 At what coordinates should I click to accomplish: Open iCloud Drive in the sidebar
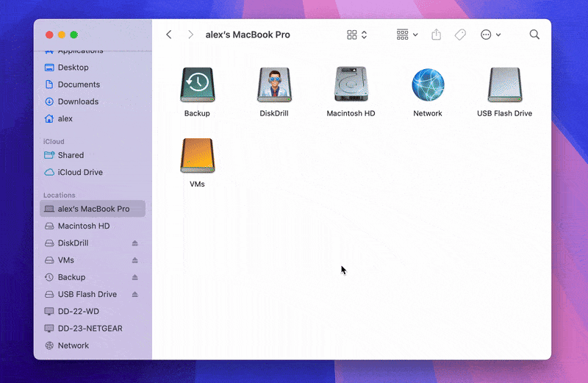coord(93,172)
